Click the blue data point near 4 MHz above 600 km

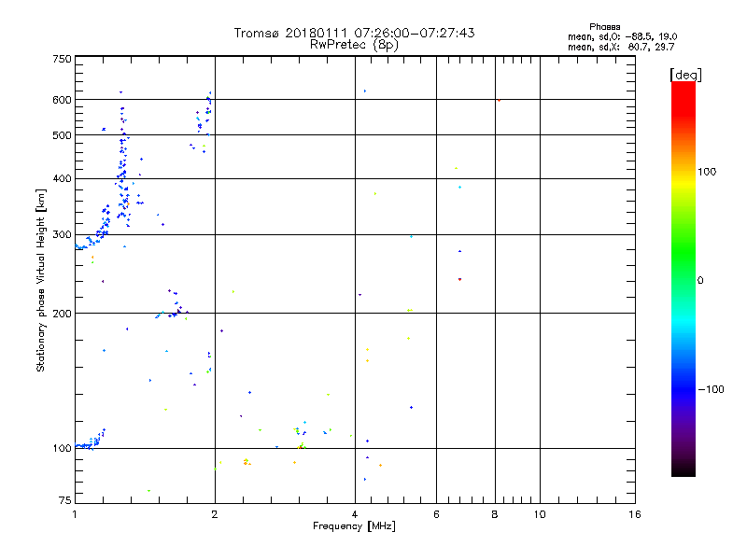[x=365, y=91]
